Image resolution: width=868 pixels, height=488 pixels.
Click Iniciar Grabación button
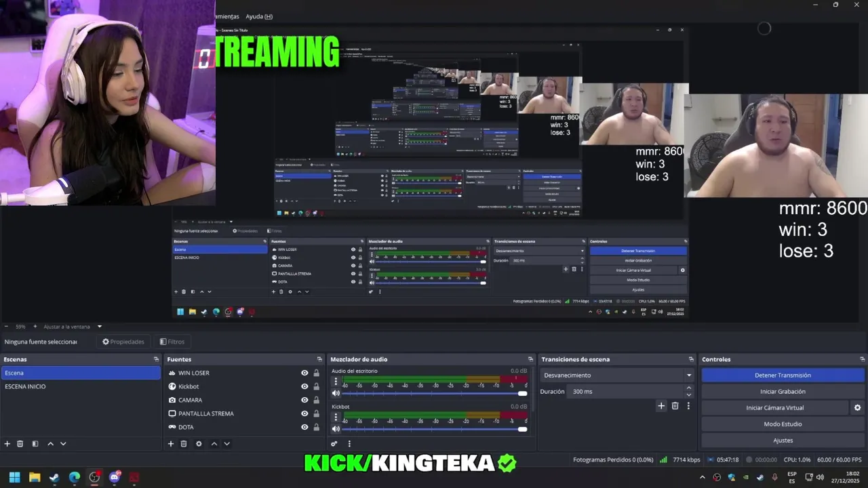click(783, 391)
